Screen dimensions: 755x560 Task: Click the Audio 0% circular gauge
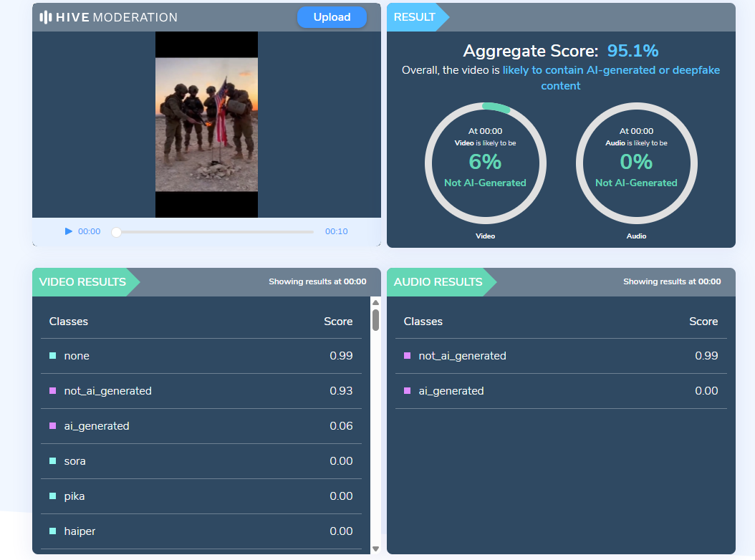636,163
